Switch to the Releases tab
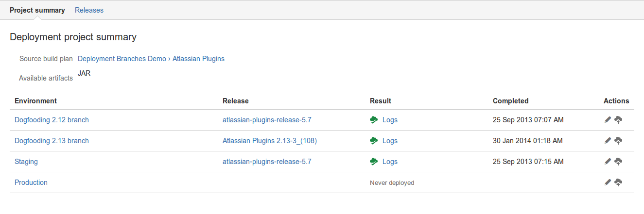This screenshot has height=214, width=644. coord(89,10)
